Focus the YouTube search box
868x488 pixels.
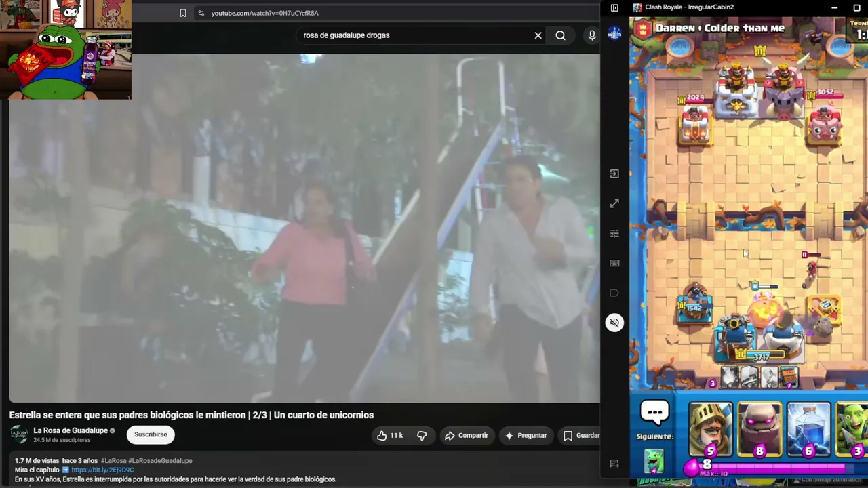[x=414, y=35]
